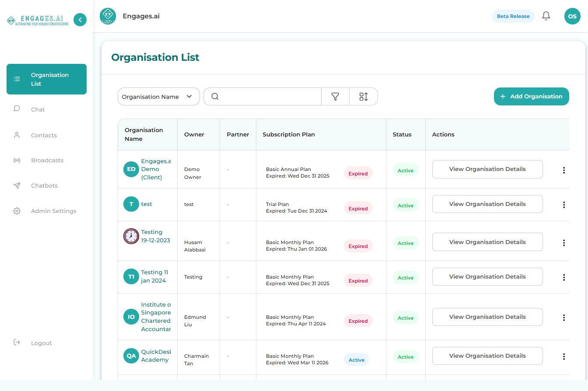
Task: Select Organisation List in sidebar
Action: click(46, 79)
